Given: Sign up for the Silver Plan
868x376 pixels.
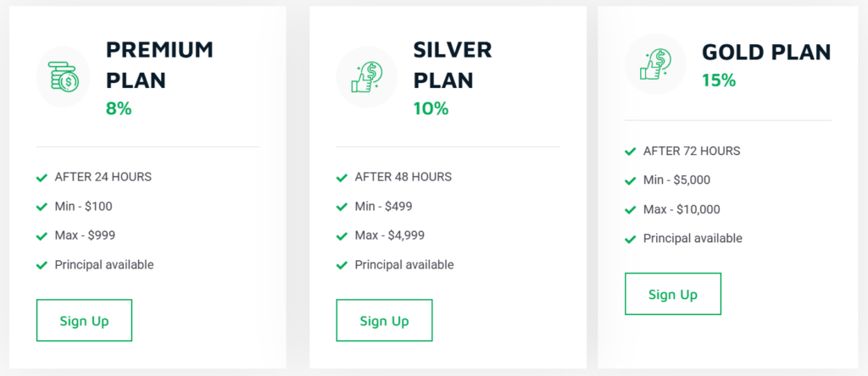Looking at the screenshot, I should (x=384, y=320).
